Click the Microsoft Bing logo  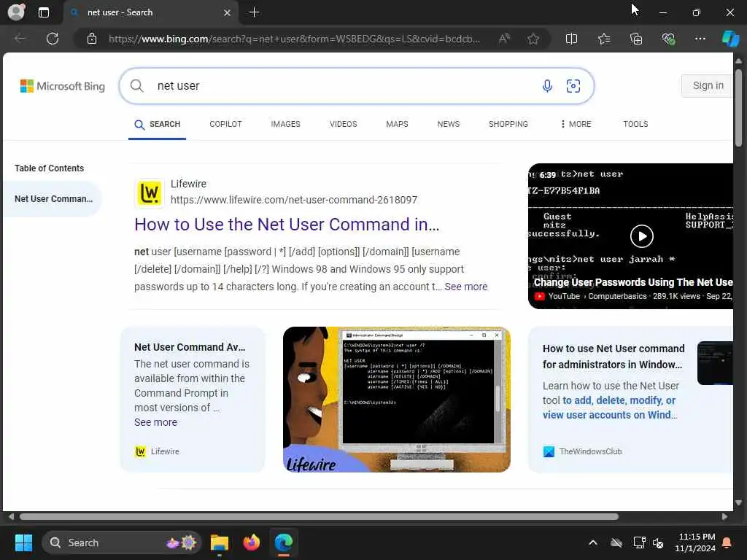click(x=63, y=86)
